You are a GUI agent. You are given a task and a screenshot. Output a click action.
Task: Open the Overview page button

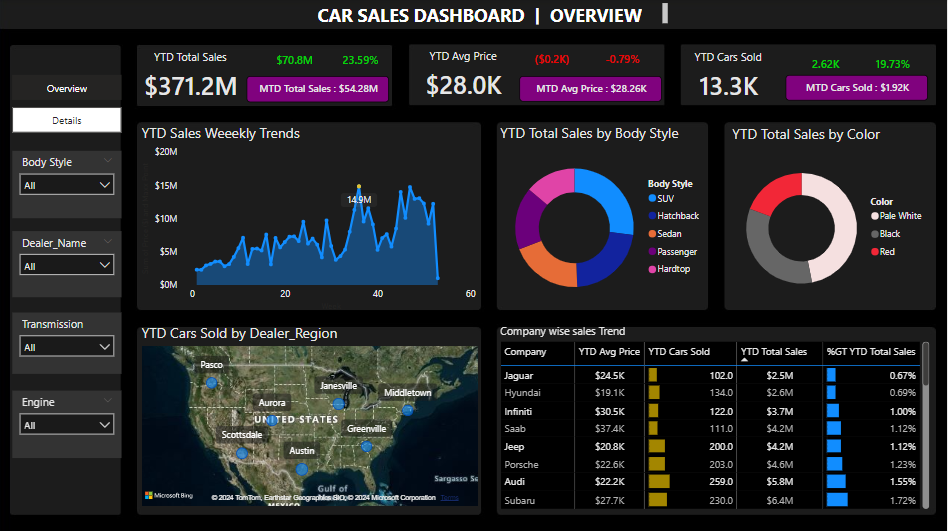pos(67,88)
